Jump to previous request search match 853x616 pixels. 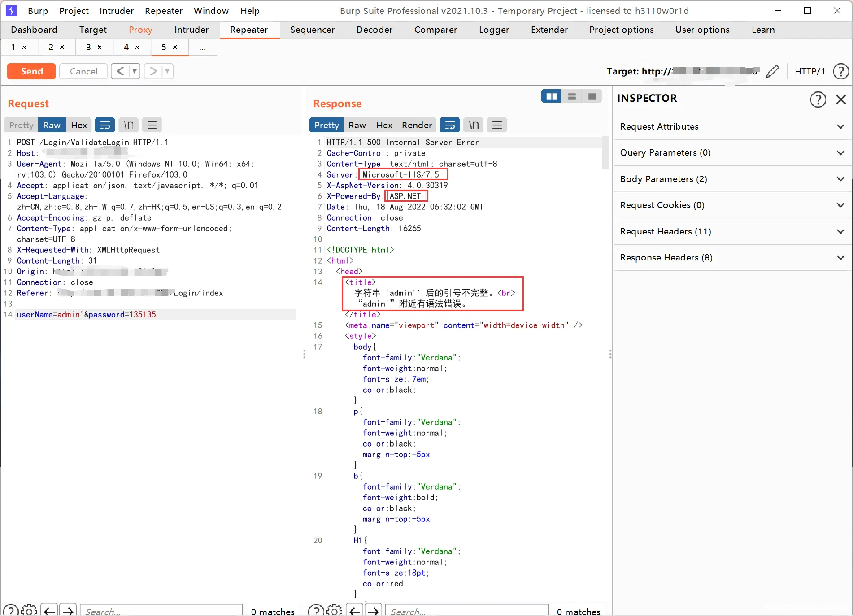tap(49, 611)
